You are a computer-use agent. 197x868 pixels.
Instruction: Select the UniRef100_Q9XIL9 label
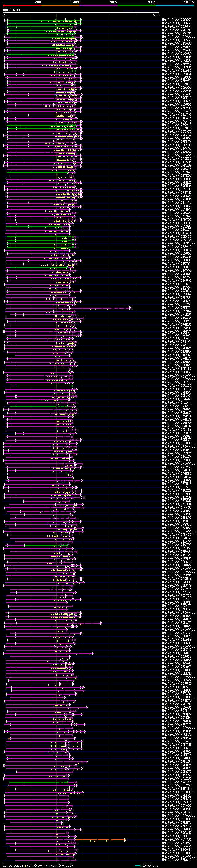(x=177, y=345)
